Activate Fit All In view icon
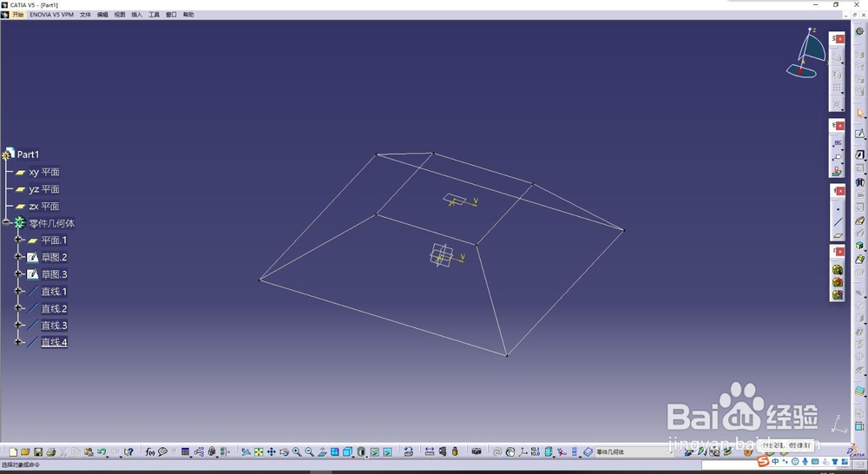 (x=259, y=451)
